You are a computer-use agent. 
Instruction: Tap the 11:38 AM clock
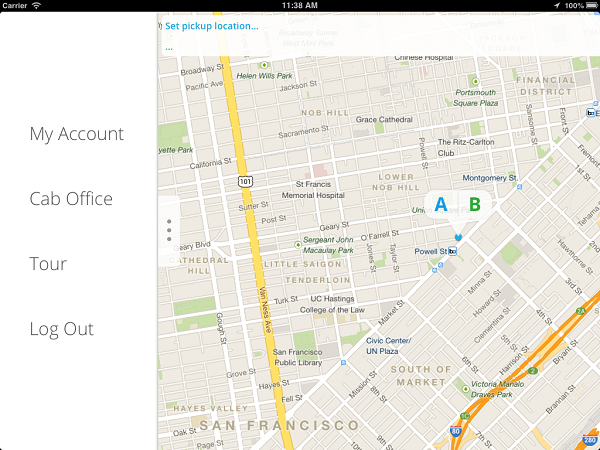[300, 5]
